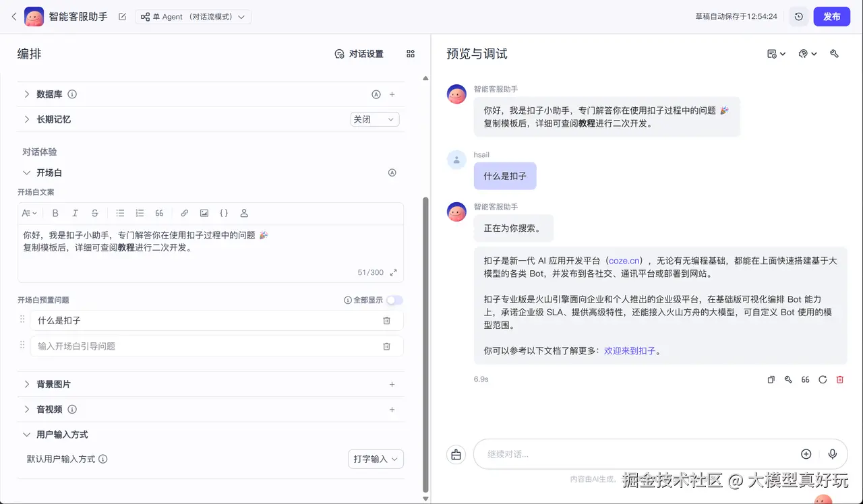The image size is (863, 504).
Task: Insert a variable with the braces icon
Action: [224, 213]
